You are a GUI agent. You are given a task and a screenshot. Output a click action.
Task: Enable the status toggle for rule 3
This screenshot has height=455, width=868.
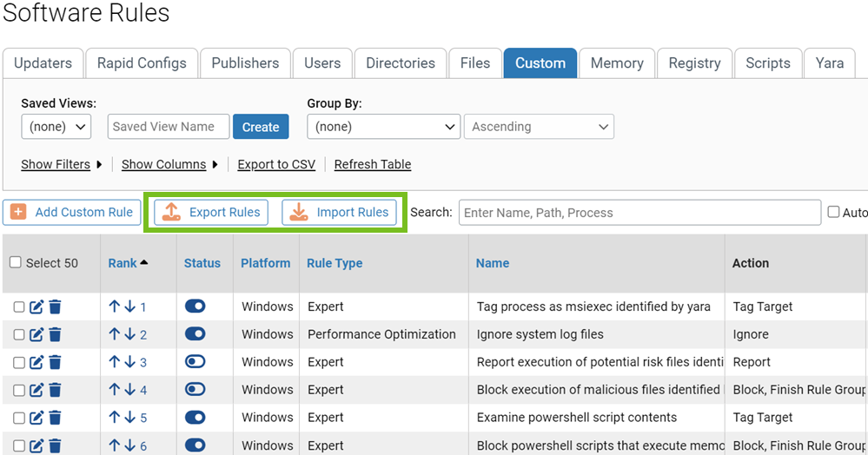195,361
